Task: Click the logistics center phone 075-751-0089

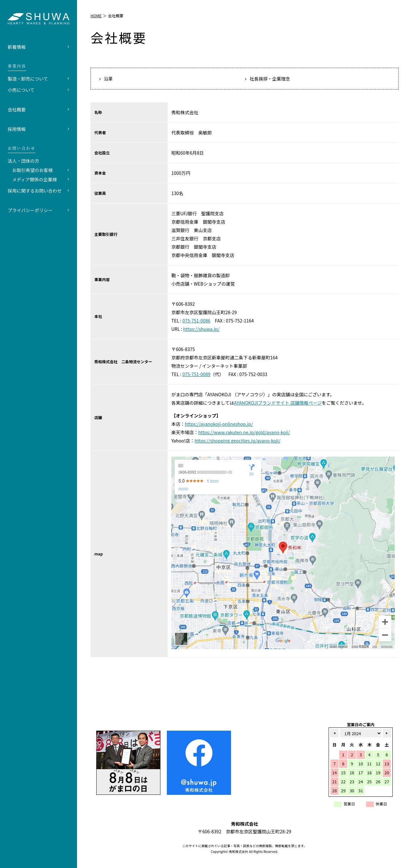Action: 196,374
